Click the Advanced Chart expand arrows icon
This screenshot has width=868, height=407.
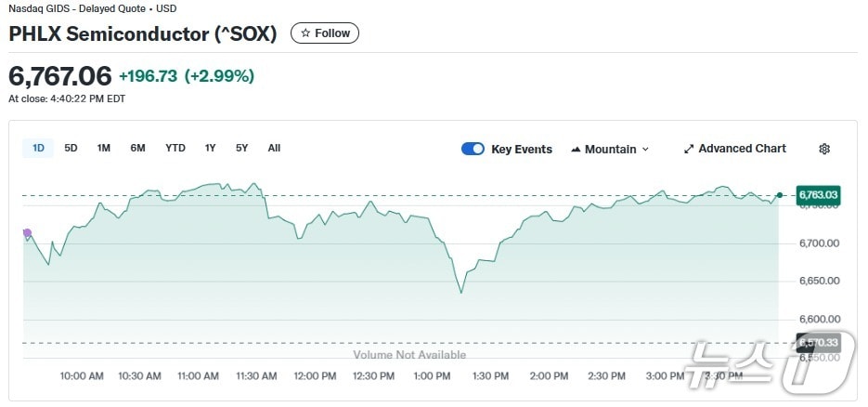click(689, 149)
